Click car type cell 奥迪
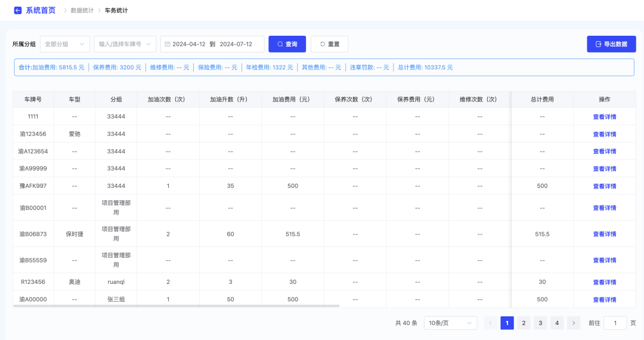644x340 pixels. 75,282
